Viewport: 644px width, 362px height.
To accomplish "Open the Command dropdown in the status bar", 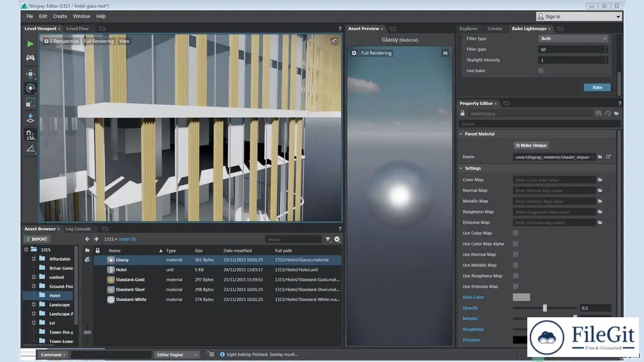I will 53,354.
